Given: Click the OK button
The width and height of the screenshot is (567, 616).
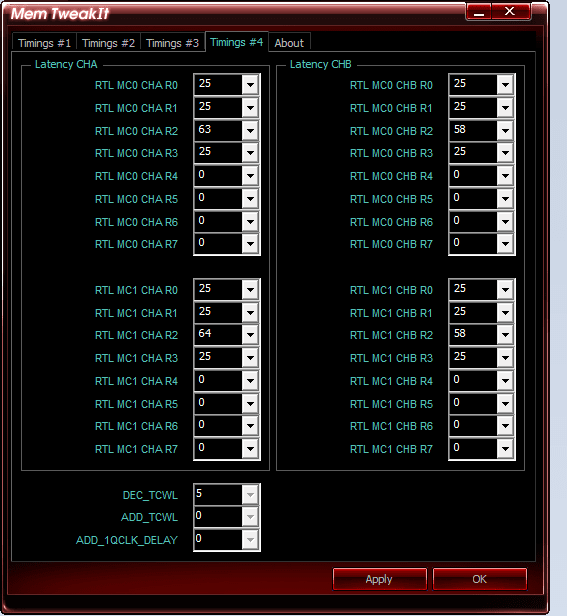Looking at the screenshot, I should pyautogui.click(x=479, y=579).
